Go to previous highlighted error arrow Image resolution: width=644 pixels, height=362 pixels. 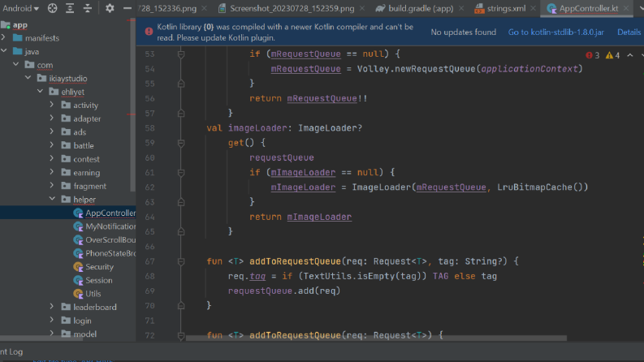pyautogui.click(x=630, y=55)
